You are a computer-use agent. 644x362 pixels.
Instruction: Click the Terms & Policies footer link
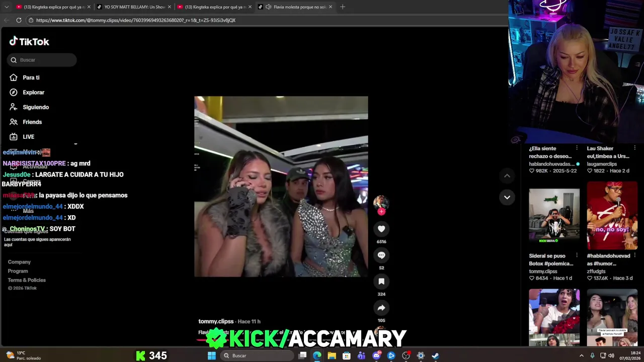27,280
